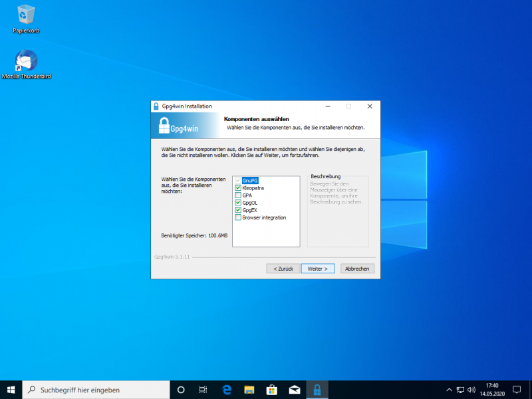
Task: Uncheck the Kleopatra component
Action: (x=238, y=188)
